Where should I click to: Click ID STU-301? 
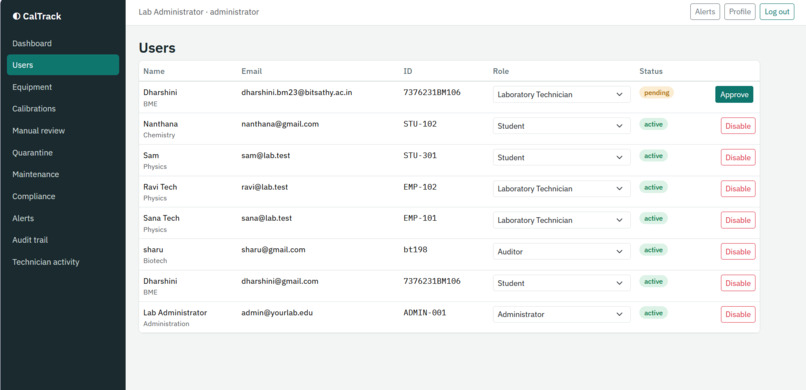point(420,155)
